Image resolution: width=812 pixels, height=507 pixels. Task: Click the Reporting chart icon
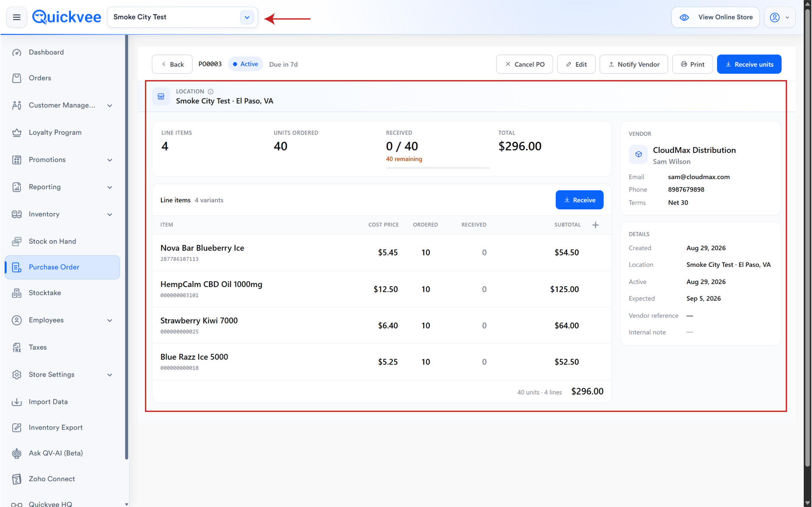tap(16, 187)
